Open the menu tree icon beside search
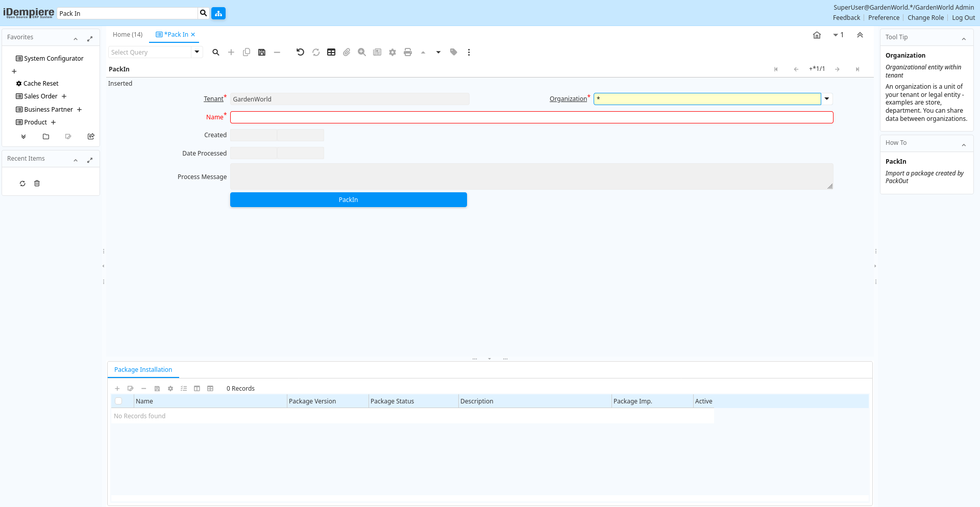980x507 pixels. [x=218, y=13]
